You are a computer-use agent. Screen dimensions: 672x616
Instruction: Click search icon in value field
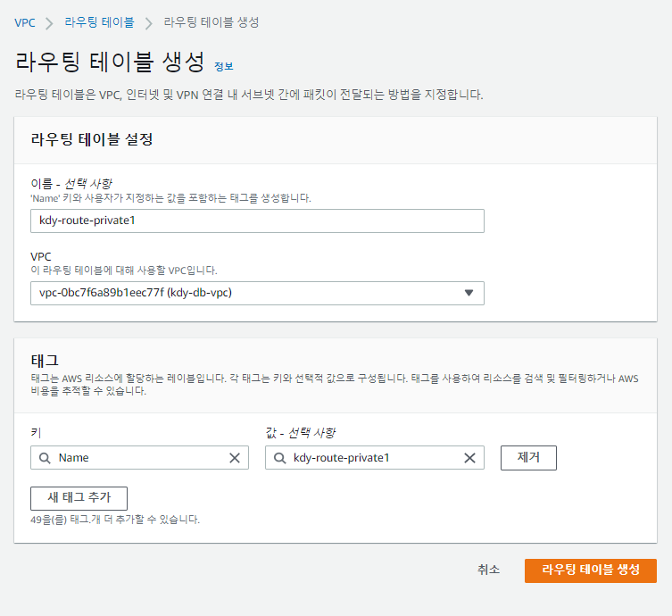280,458
